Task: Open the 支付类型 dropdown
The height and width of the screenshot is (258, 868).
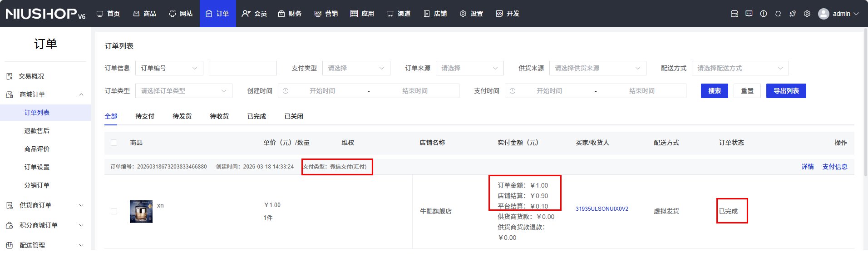Action: tap(356, 68)
